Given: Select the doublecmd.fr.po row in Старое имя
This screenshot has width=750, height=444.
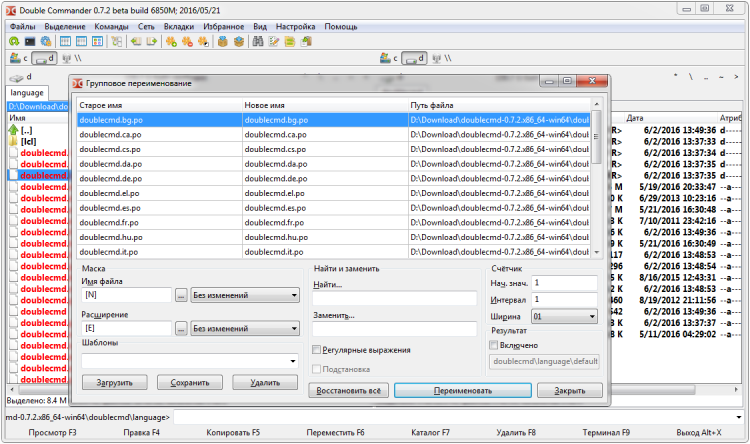Looking at the screenshot, I should [159, 222].
